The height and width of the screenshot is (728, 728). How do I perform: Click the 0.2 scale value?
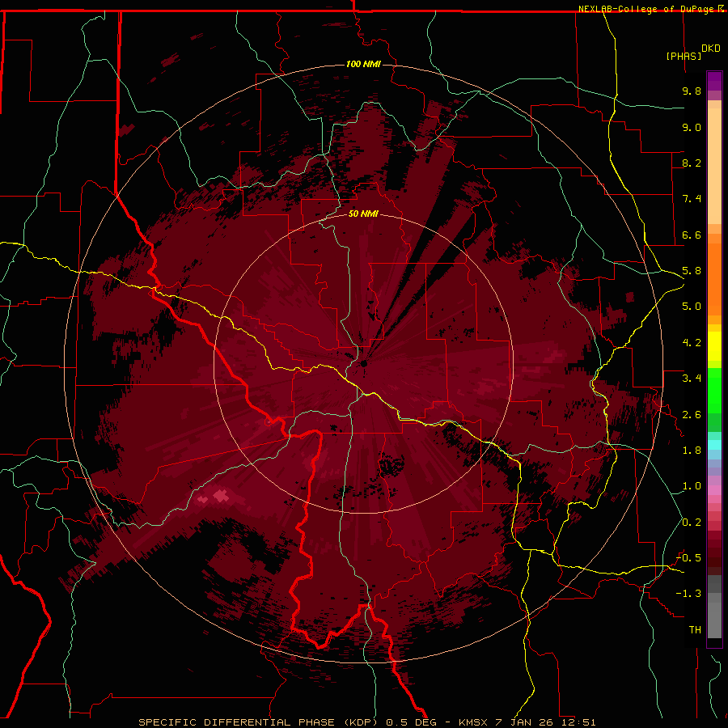pyautogui.click(x=692, y=523)
